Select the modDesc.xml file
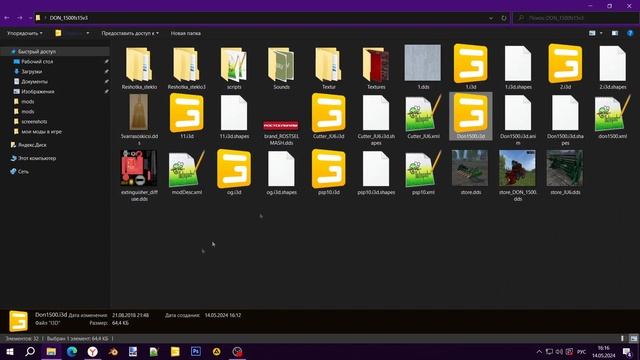The height and width of the screenshot is (360, 640). (x=187, y=173)
